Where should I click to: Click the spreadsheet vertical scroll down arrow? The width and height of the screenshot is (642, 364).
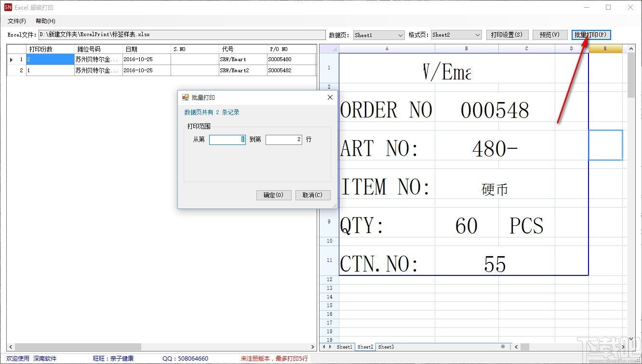pyautogui.click(x=632, y=338)
